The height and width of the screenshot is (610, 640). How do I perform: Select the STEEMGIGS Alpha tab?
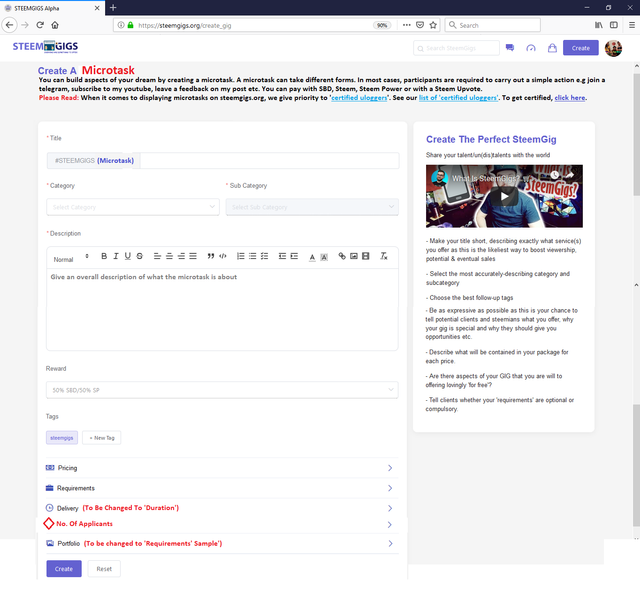point(52,8)
